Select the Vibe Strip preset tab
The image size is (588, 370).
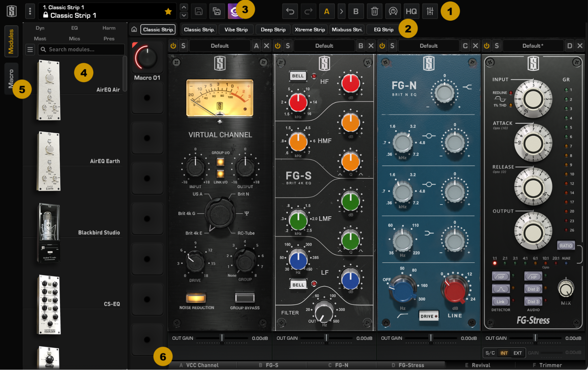pyautogui.click(x=236, y=29)
